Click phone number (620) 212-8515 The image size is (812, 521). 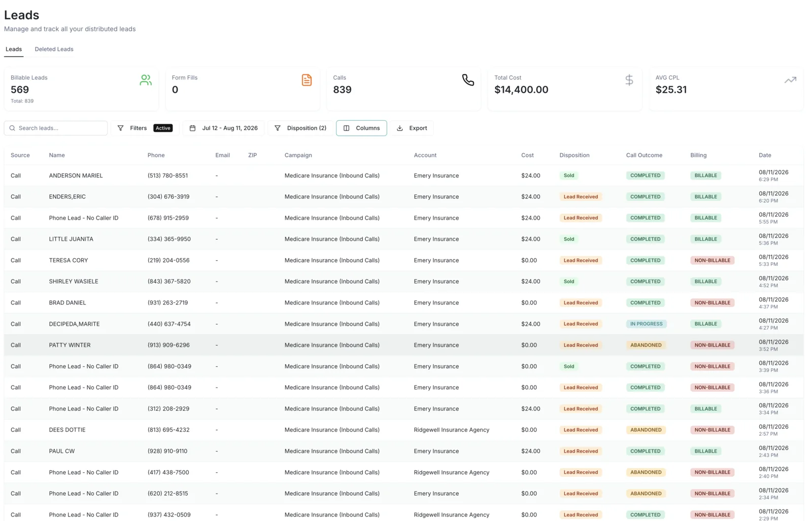167,494
